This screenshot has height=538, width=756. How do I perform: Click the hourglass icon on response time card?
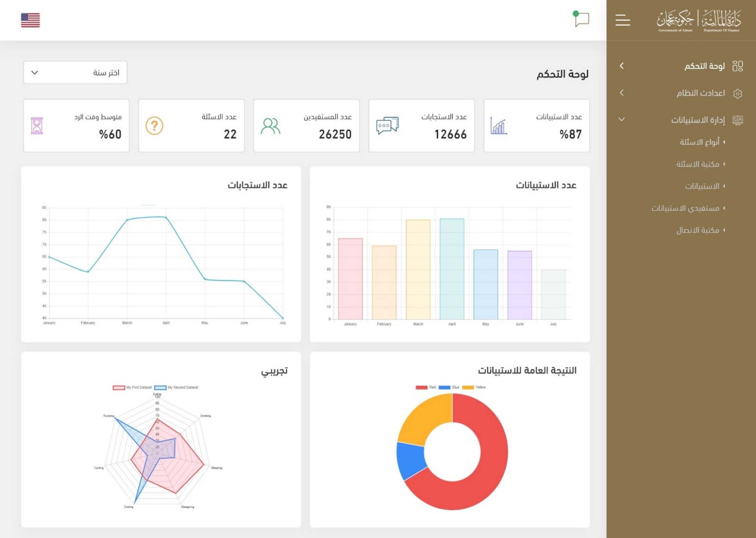36,125
